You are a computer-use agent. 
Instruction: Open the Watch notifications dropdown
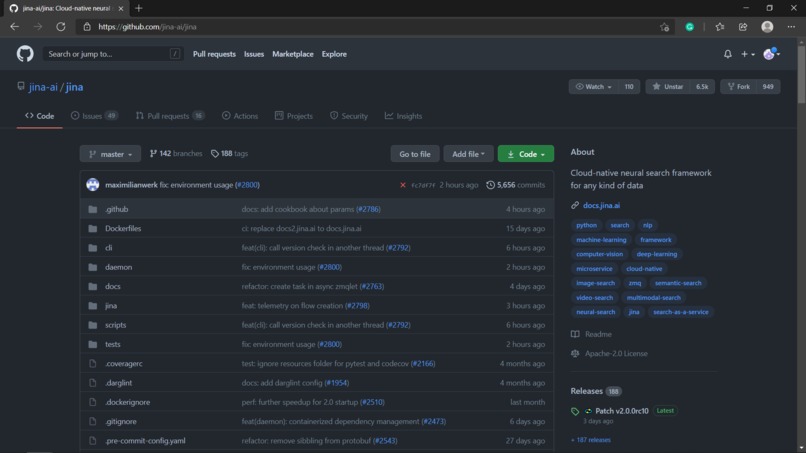[x=593, y=86]
